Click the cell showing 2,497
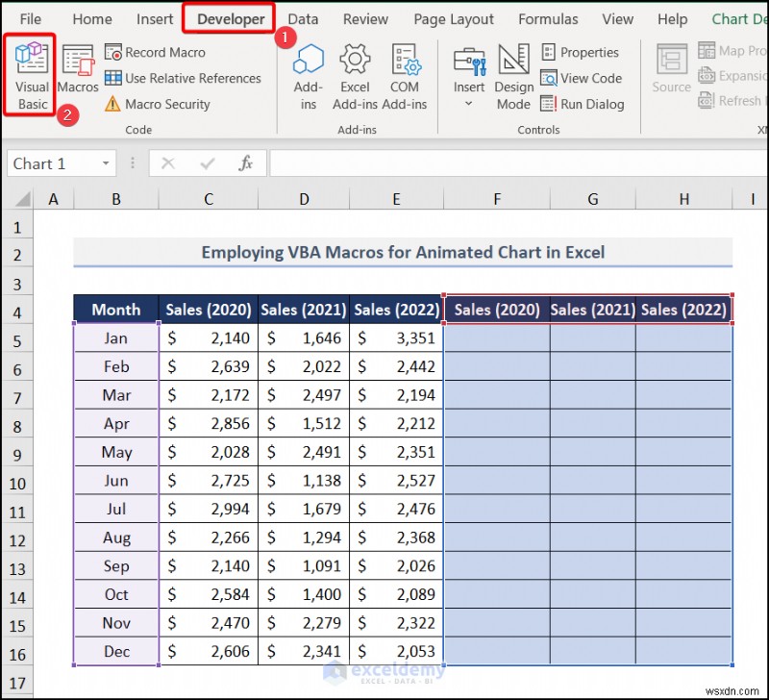This screenshot has height=700, width=769. [304, 395]
